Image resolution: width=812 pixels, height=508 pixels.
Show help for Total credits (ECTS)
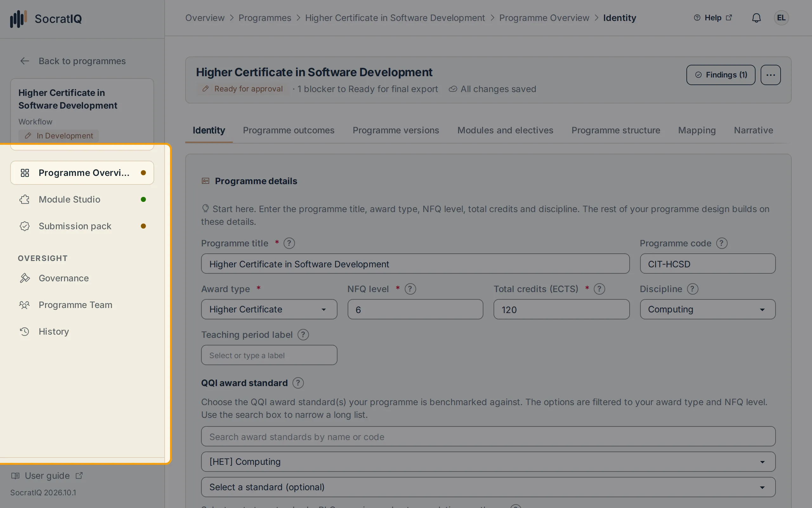click(x=599, y=289)
